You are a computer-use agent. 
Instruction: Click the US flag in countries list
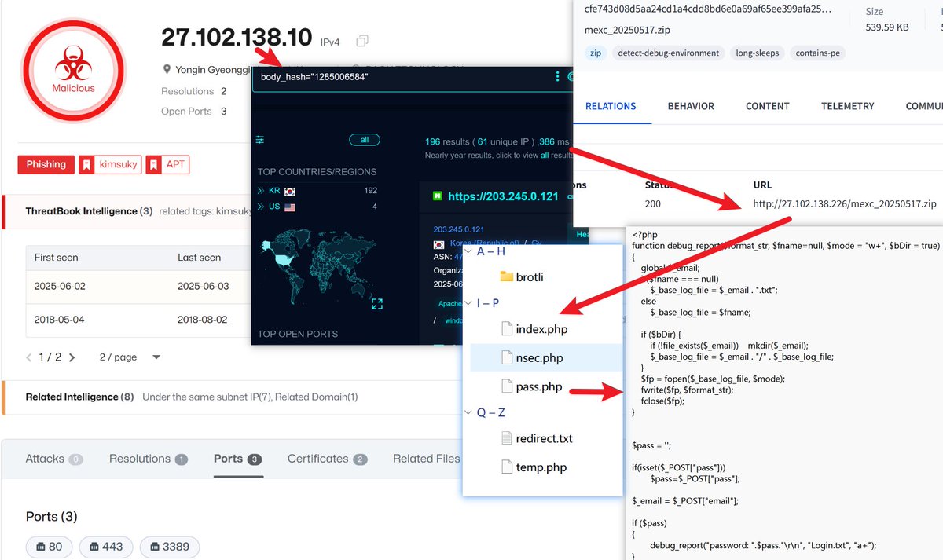pyautogui.click(x=290, y=207)
